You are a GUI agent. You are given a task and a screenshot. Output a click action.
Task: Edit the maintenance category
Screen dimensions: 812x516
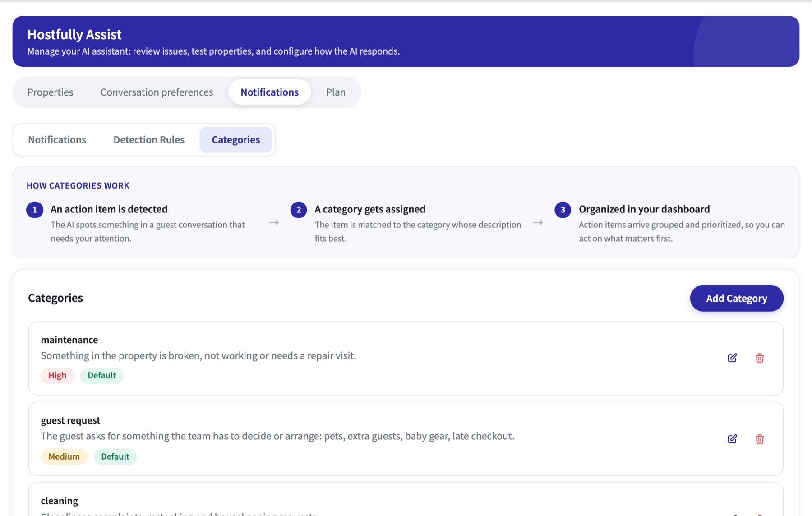[732, 358]
